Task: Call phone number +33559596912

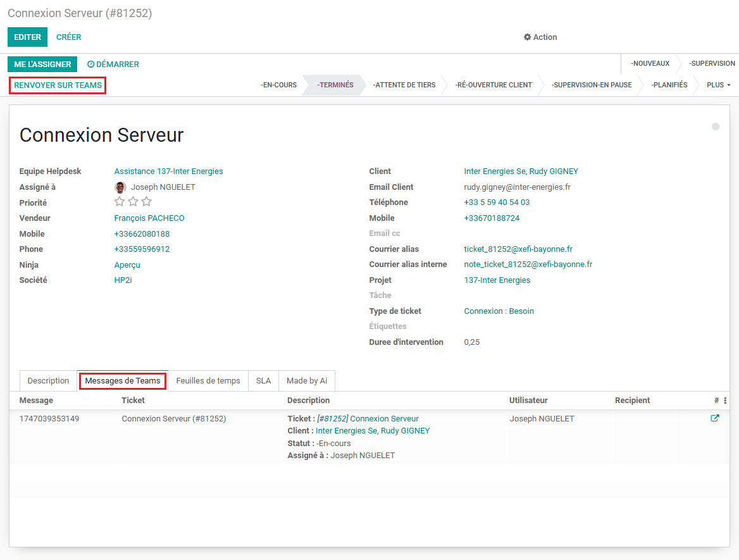Action: click(142, 249)
